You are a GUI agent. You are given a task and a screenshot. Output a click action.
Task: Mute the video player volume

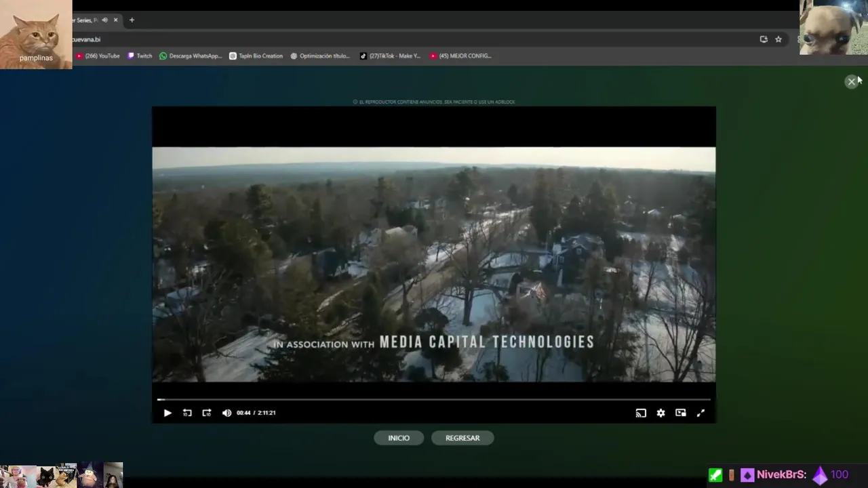pos(226,413)
